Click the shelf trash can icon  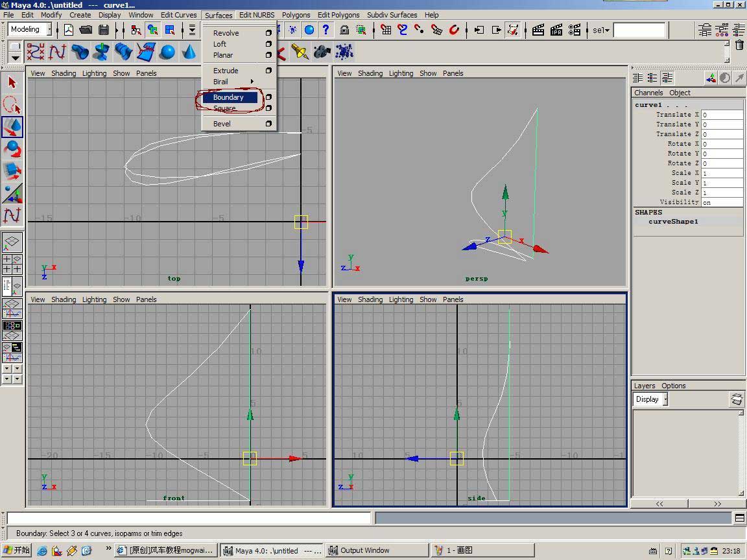point(739,45)
